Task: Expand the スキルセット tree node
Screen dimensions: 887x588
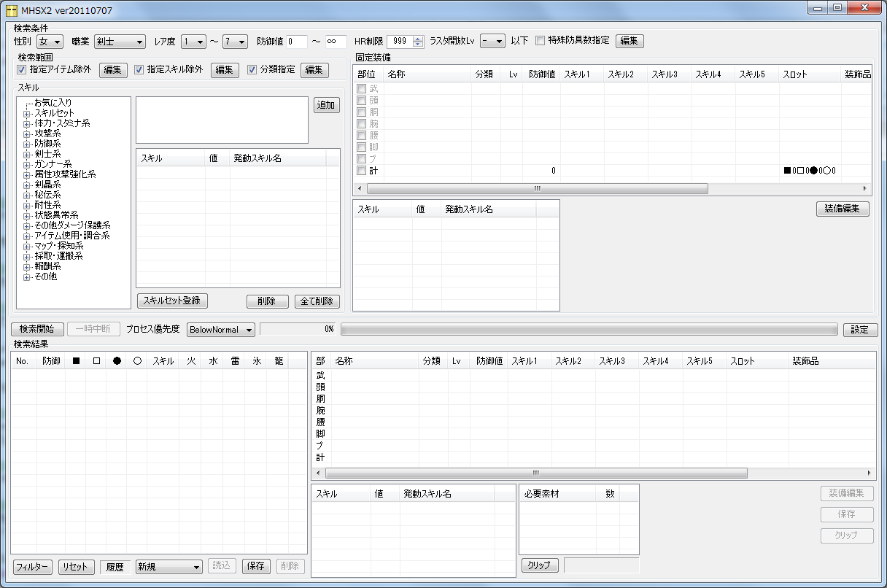Action: point(27,113)
